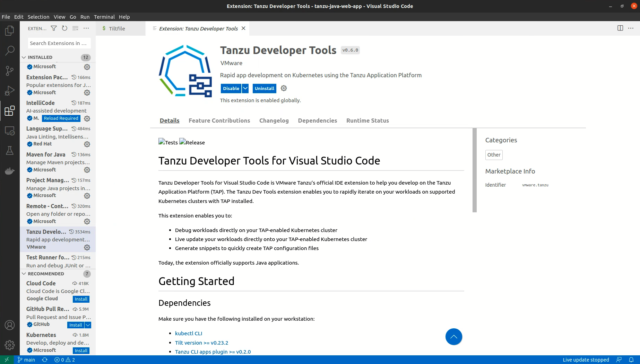Switch to the Runtime Status tab
This screenshot has height=364, width=640.
(x=367, y=121)
